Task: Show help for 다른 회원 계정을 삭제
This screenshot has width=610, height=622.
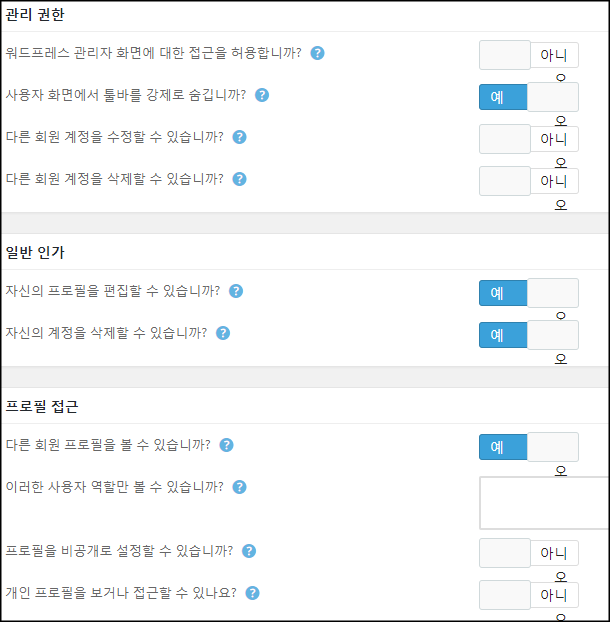Action: tap(239, 179)
